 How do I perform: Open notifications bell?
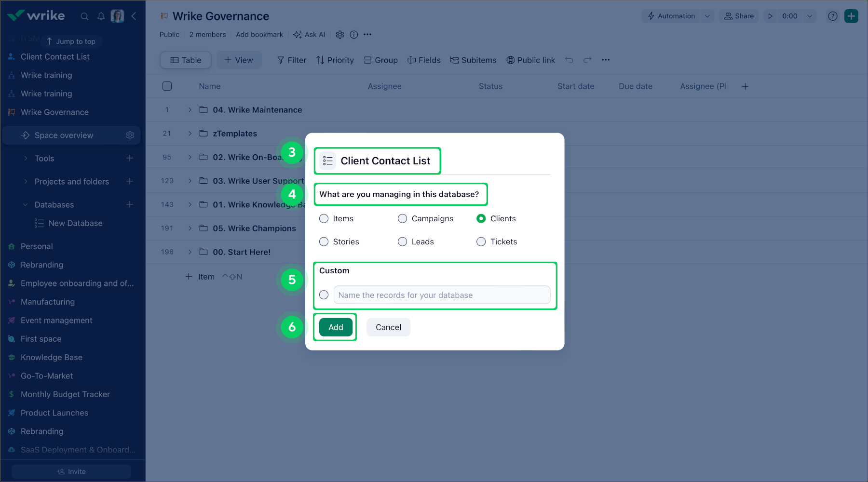[101, 16]
